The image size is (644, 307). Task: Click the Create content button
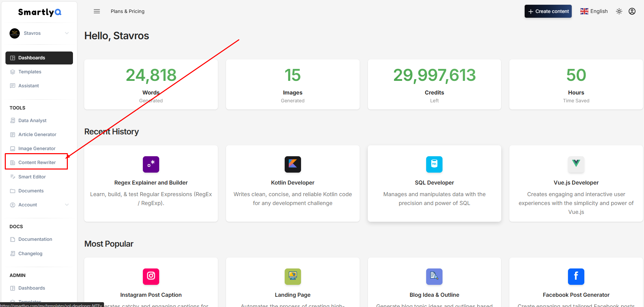548,11
